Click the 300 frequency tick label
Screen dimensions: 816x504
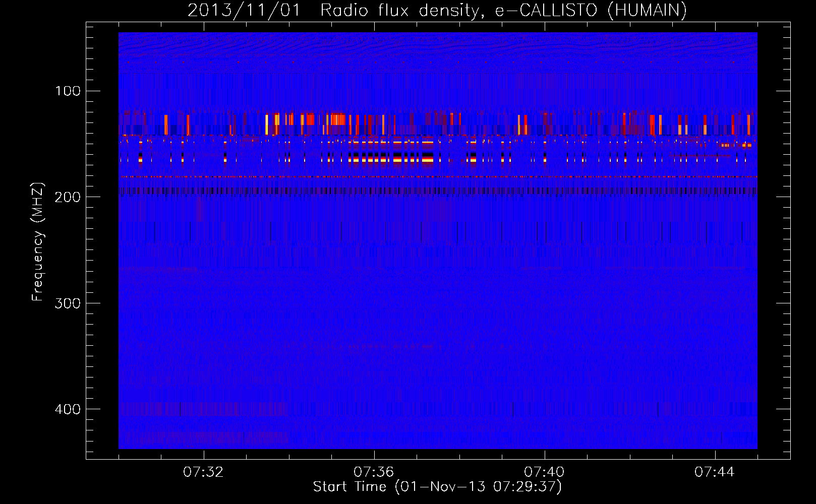68,303
